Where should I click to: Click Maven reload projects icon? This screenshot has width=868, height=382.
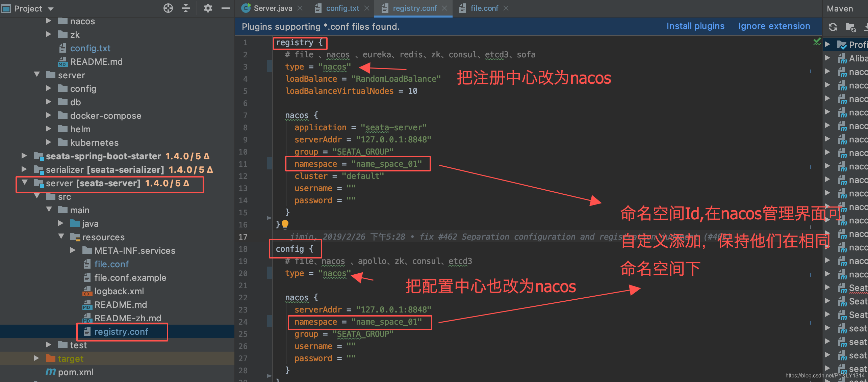point(833,27)
